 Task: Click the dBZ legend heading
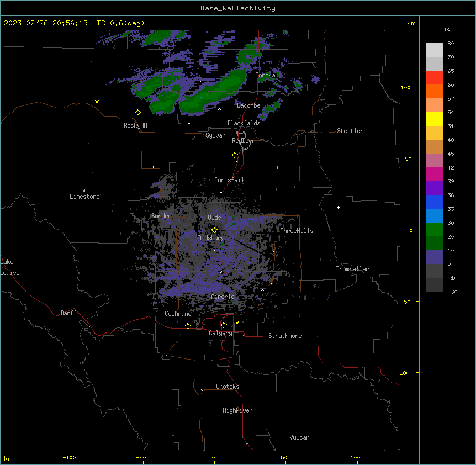pyautogui.click(x=447, y=30)
